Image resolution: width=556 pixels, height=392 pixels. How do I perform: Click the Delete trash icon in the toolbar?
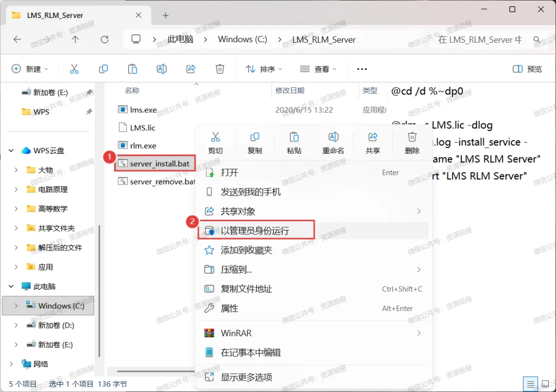(220, 69)
